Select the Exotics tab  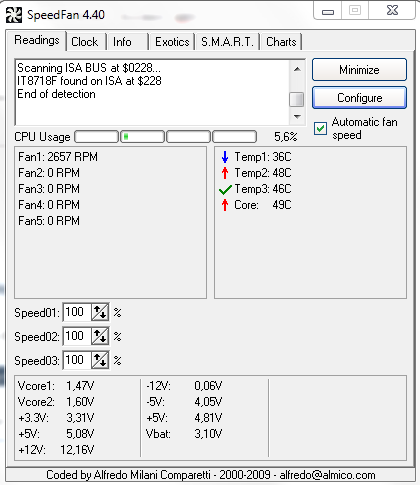(172, 42)
